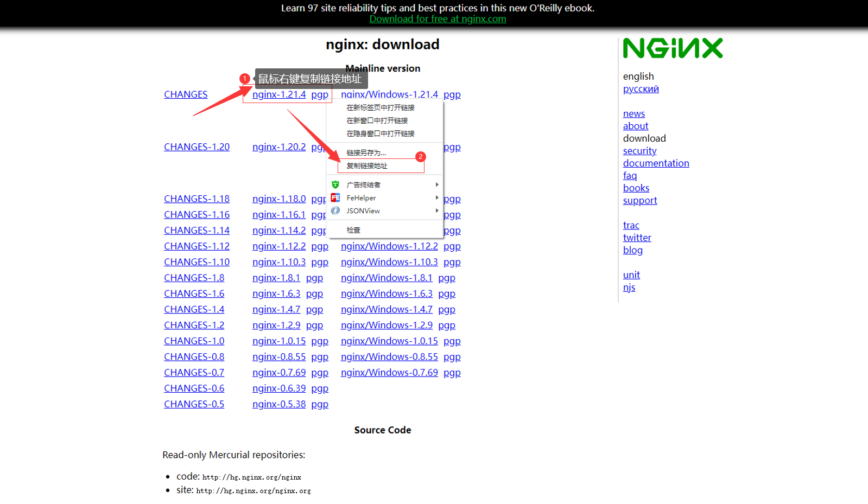
Task: Go to the unit project link
Action: pyautogui.click(x=631, y=275)
